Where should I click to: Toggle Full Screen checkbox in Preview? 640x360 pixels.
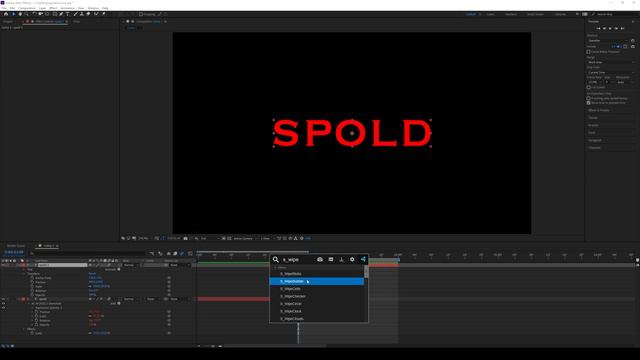[x=589, y=87]
